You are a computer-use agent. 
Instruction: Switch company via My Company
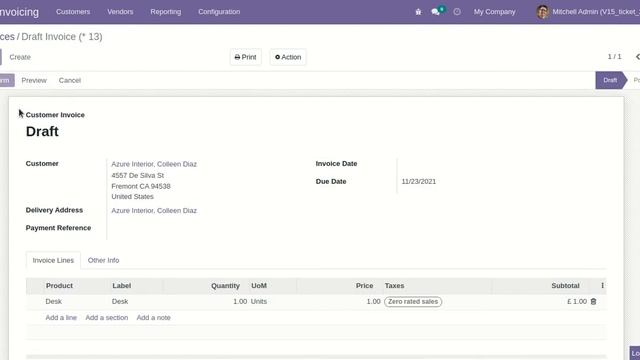[494, 12]
